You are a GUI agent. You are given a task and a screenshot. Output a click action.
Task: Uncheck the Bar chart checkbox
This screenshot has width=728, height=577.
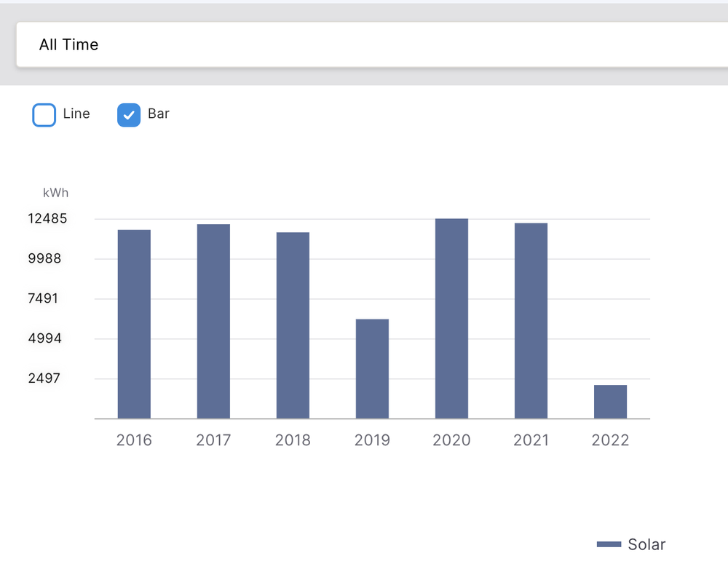coord(129,115)
